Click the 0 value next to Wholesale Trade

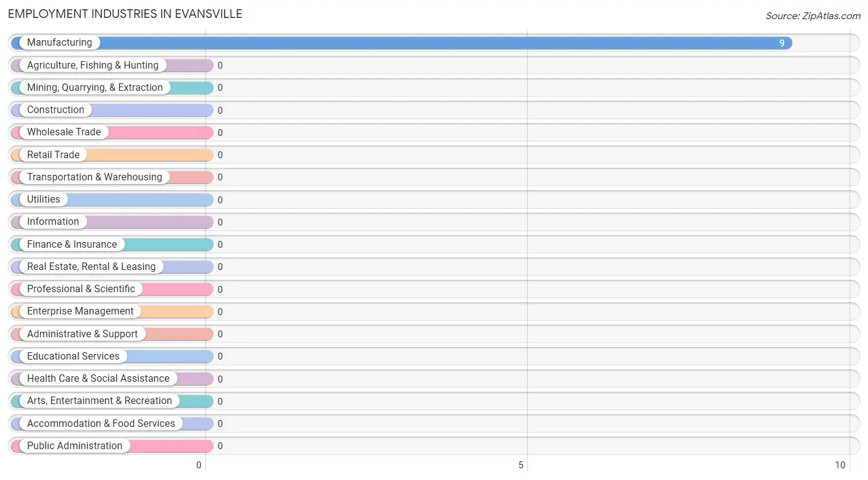pos(220,133)
